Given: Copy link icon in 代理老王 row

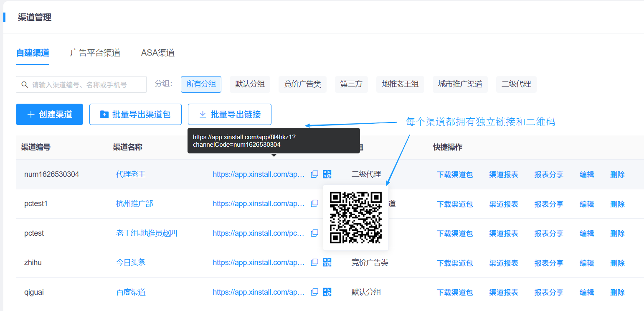Looking at the screenshot, I should tap(314, 174).
